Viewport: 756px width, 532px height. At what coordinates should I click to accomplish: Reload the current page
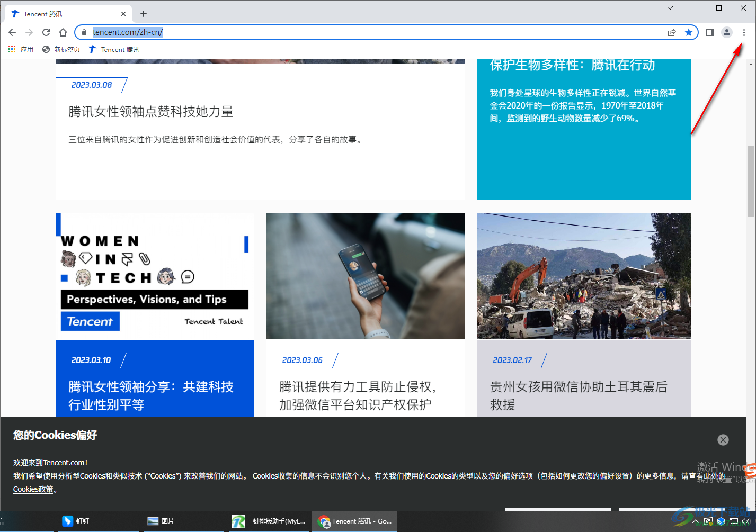coord(46,32)
